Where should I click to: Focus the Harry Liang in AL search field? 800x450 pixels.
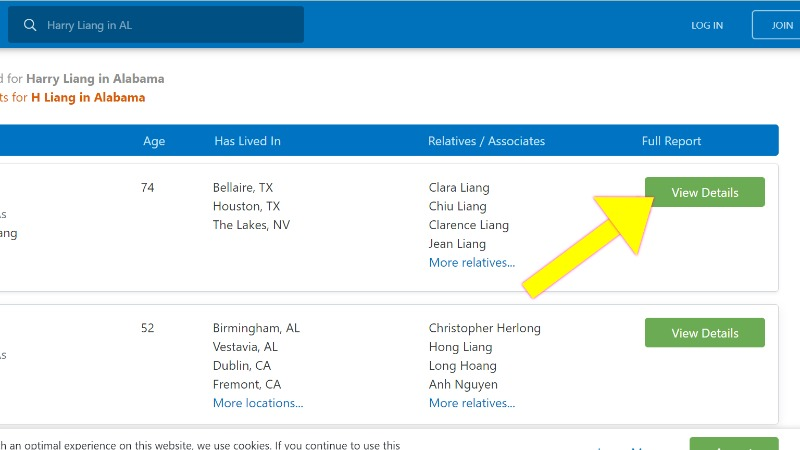click(156, 24)
